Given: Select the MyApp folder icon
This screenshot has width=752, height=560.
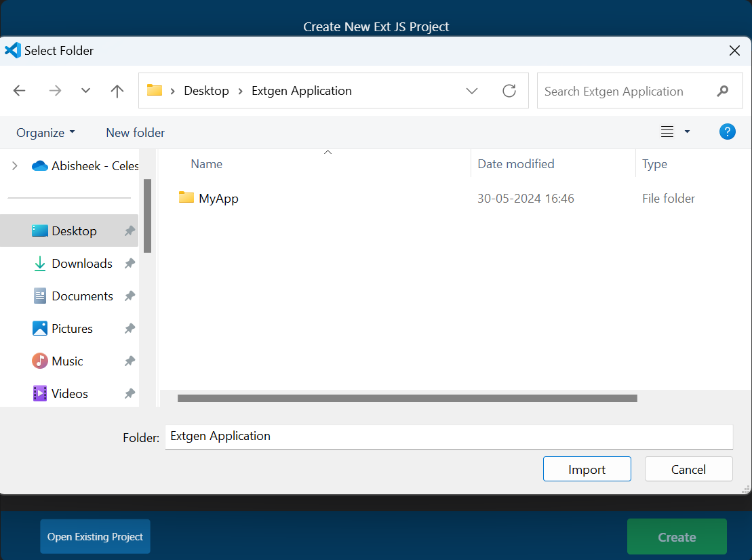Looking at the screenshot, I should (186, 198).
